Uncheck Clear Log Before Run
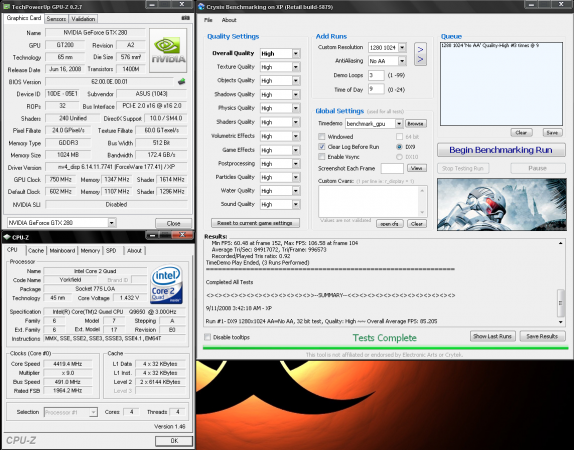The height and width of the screenshot is (450, 574). [321, 147]
